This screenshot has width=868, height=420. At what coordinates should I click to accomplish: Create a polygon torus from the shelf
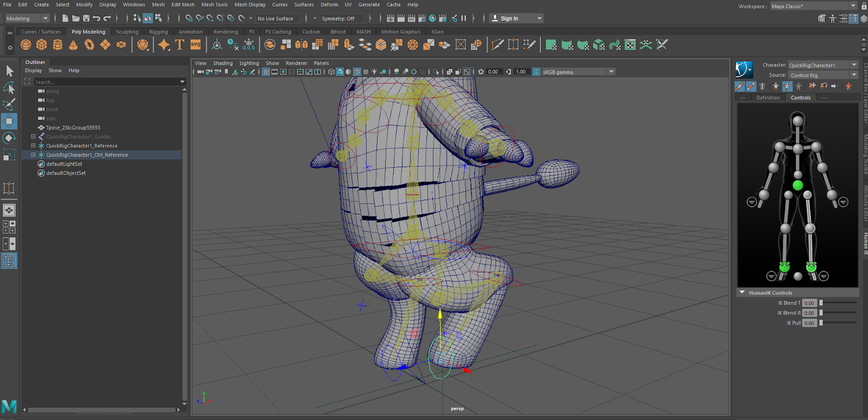89,45
